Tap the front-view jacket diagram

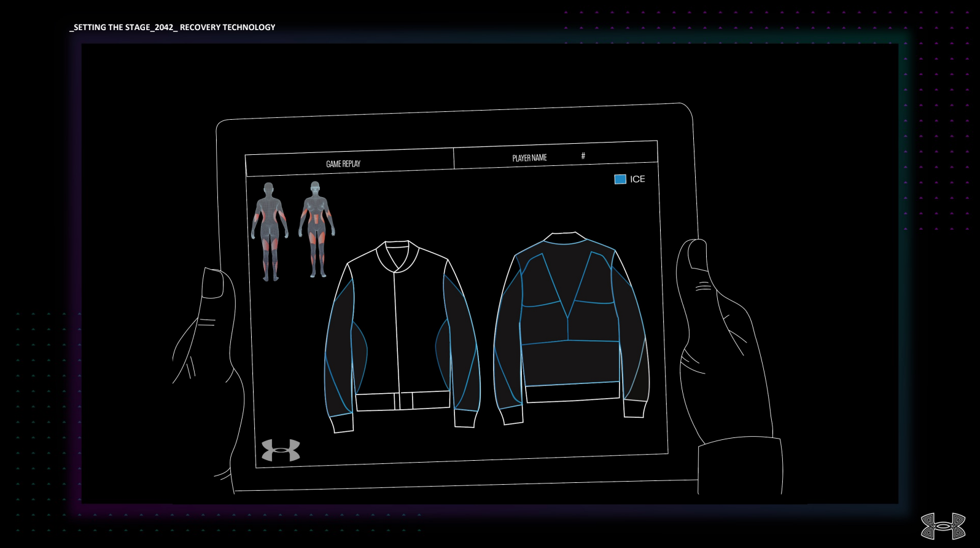(402, 337)
